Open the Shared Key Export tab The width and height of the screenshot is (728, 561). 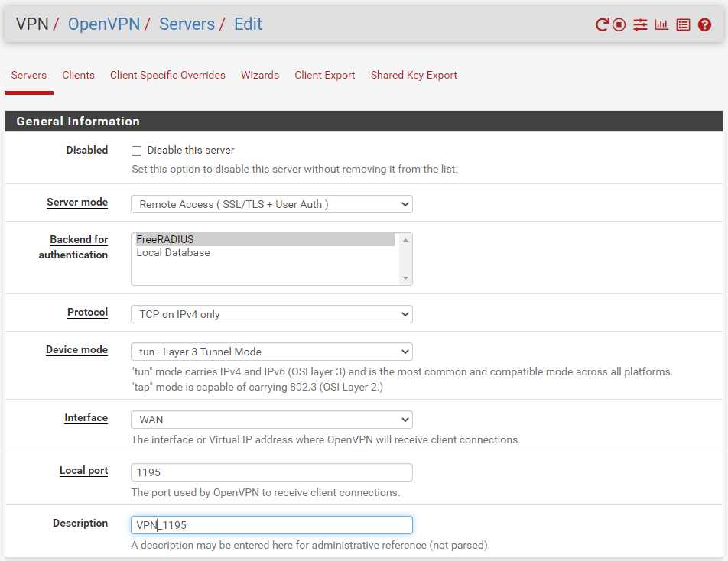tap(414, 75)
